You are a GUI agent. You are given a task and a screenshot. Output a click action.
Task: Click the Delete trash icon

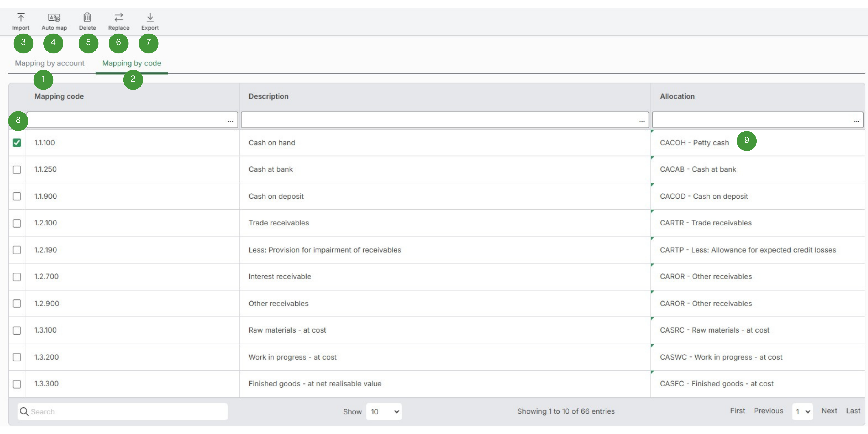pyautogui.click(x=87, y=17)
